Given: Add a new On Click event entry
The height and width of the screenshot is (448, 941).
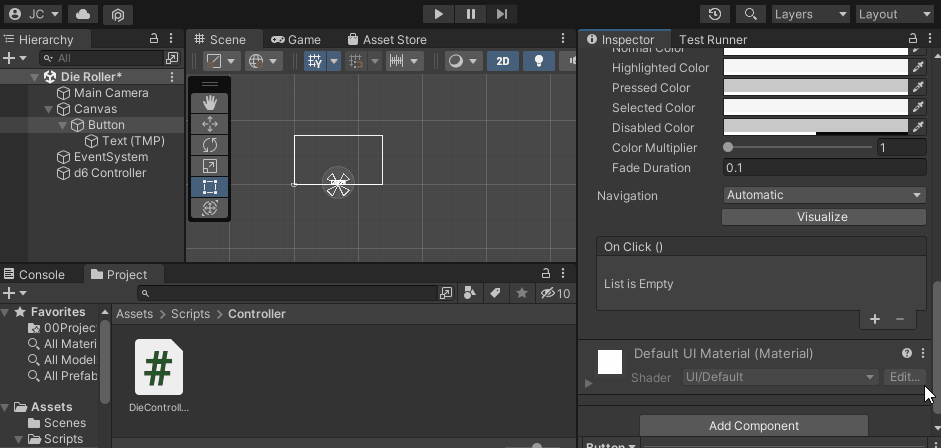Looking at the screenshot, I should tap(875, 319).
